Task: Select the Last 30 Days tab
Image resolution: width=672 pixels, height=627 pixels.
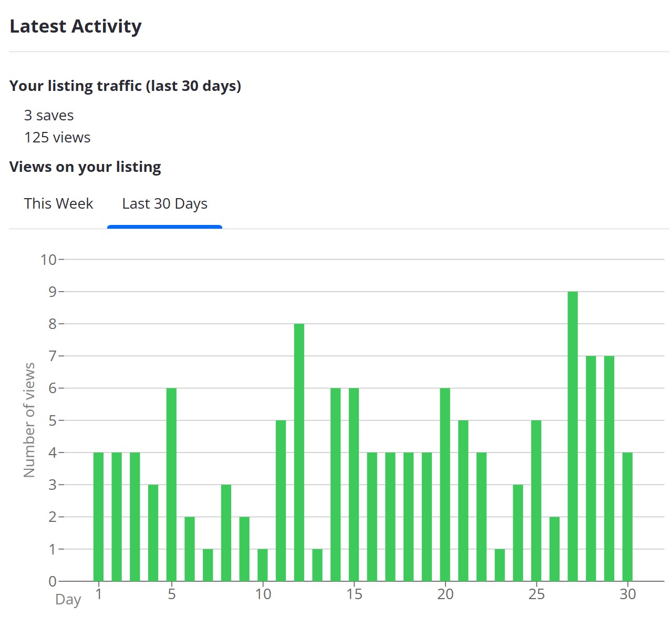Action: (x=164, y=204)
